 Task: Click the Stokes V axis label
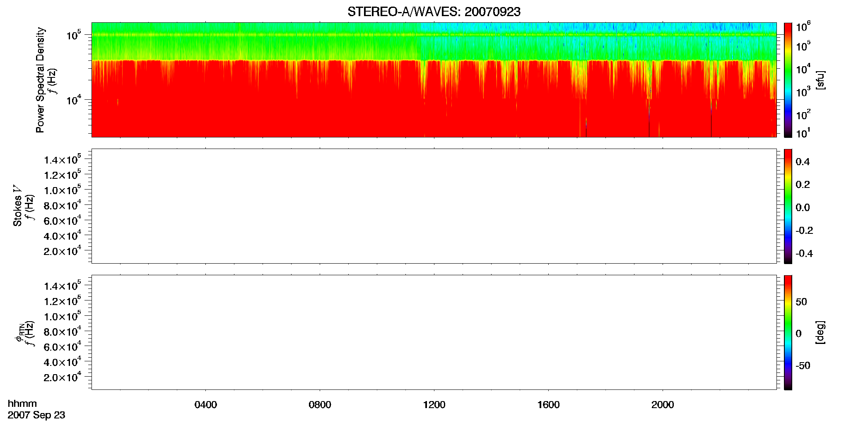18,206
